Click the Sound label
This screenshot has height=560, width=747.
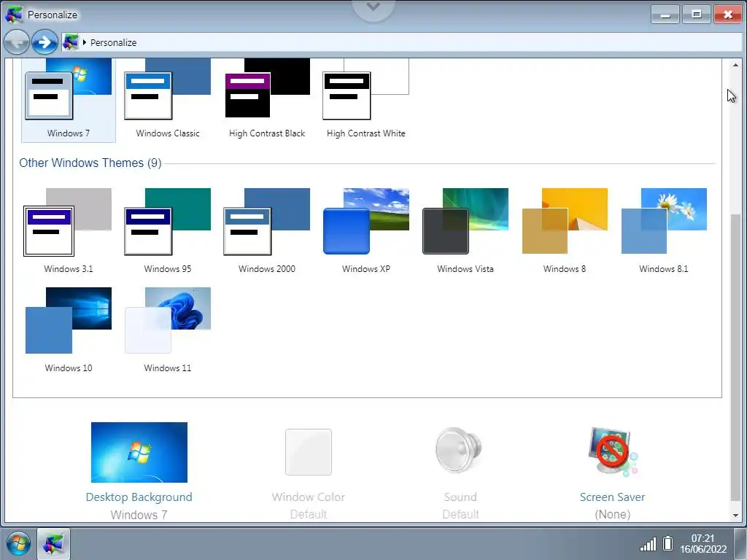(460, 497)
